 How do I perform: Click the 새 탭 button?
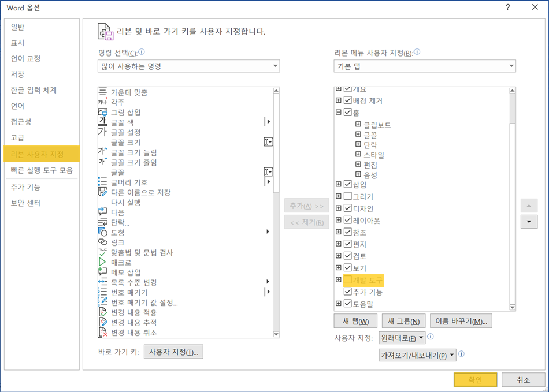355,321
